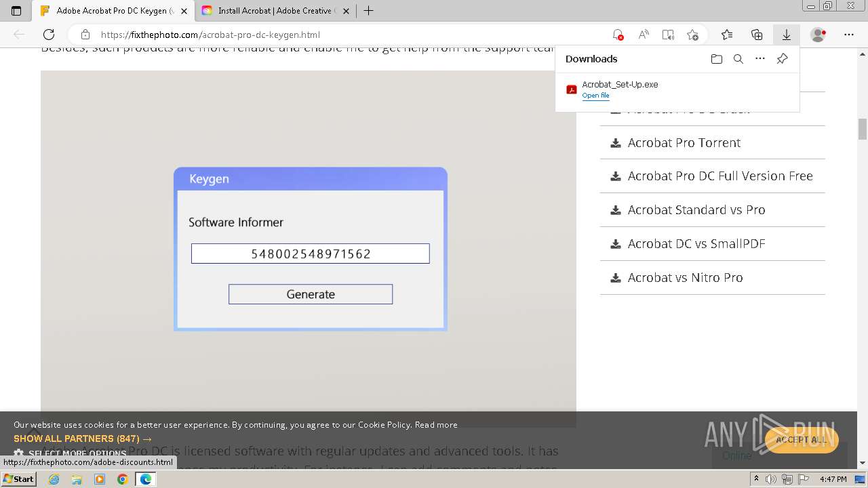Refresh the current page

(x=49, y=35)
